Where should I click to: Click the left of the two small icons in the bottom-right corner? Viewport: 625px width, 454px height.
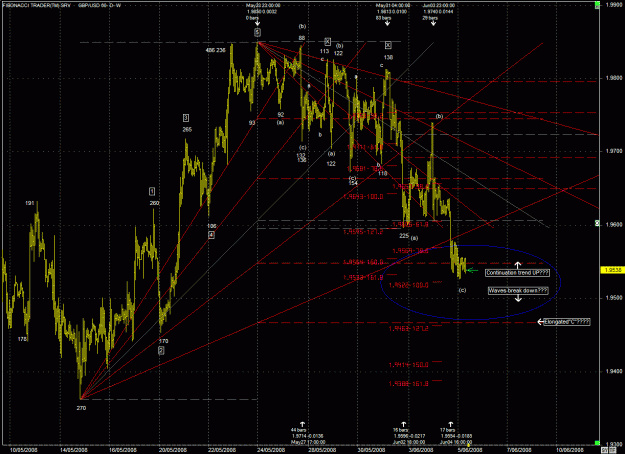[x=604, y=450]
